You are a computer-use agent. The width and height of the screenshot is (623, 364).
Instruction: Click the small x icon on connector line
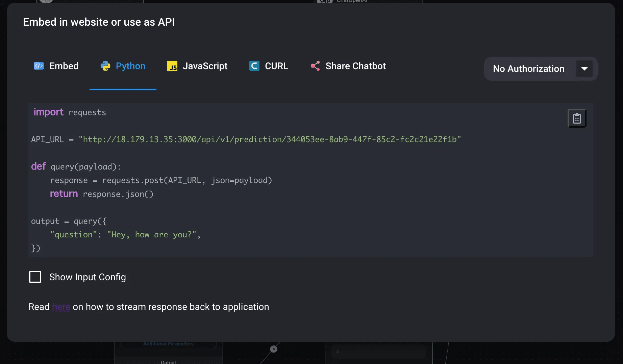point(274,349)
